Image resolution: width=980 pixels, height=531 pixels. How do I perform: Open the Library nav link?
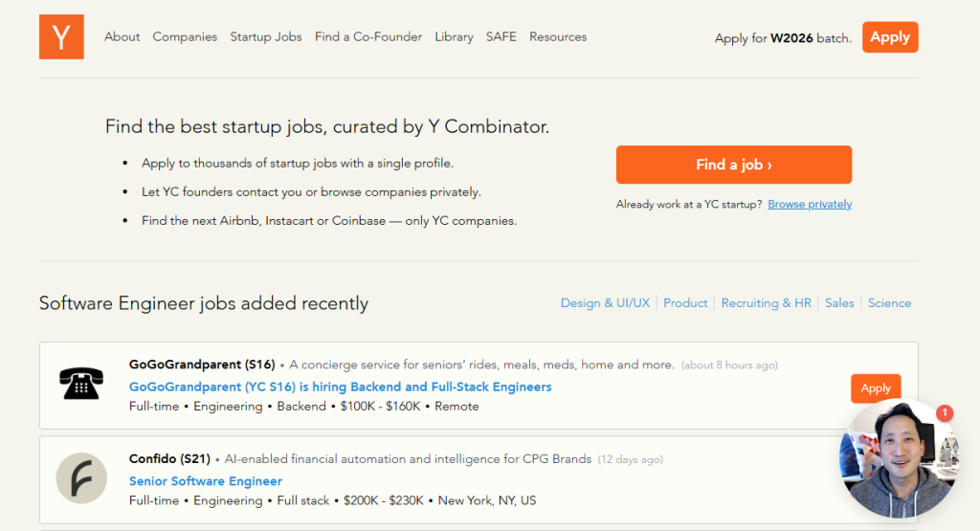454,37
